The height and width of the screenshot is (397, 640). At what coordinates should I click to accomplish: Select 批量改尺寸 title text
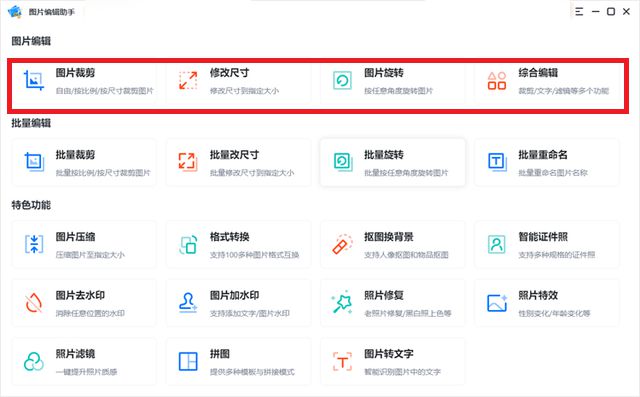[234, 155]
